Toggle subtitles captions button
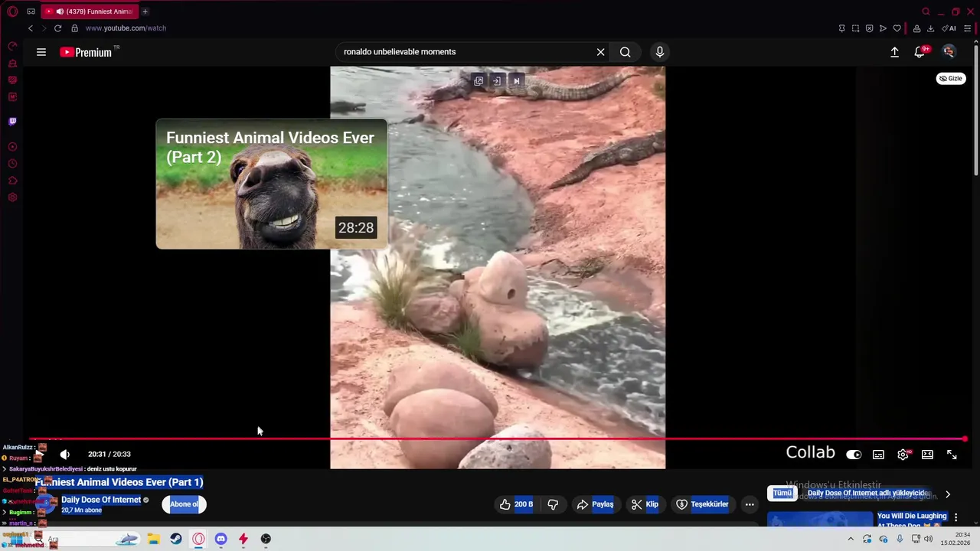 pos(878,455)
